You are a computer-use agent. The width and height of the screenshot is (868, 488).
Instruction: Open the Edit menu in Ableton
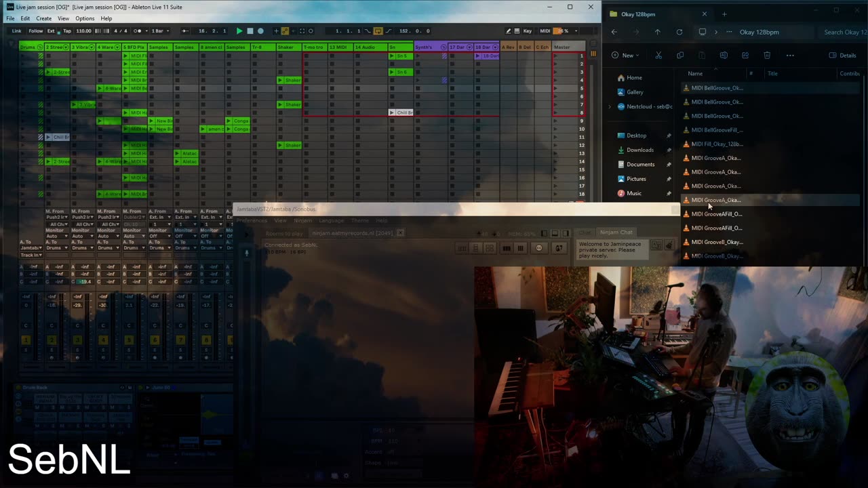(25, 18)
